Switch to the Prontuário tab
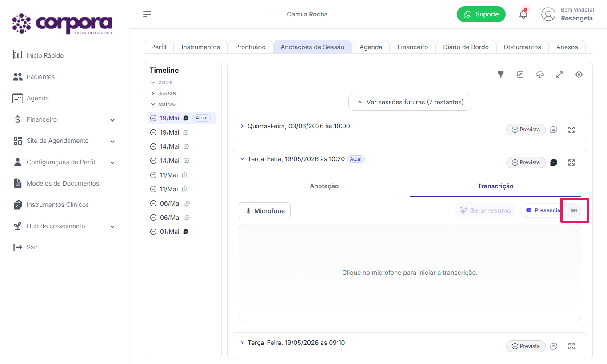This screenshot has width=607, height=364. 250,47
